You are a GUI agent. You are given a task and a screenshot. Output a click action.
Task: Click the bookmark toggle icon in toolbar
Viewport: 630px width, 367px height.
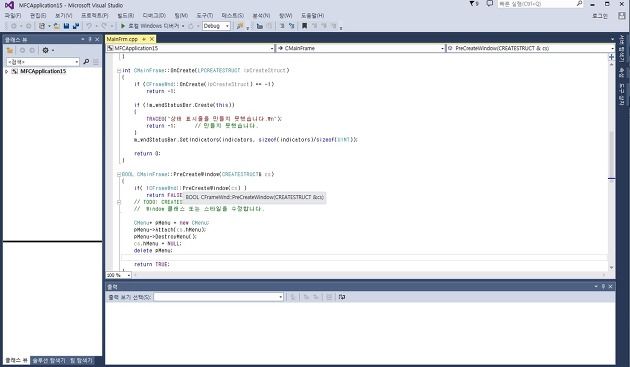pos(304,26)
